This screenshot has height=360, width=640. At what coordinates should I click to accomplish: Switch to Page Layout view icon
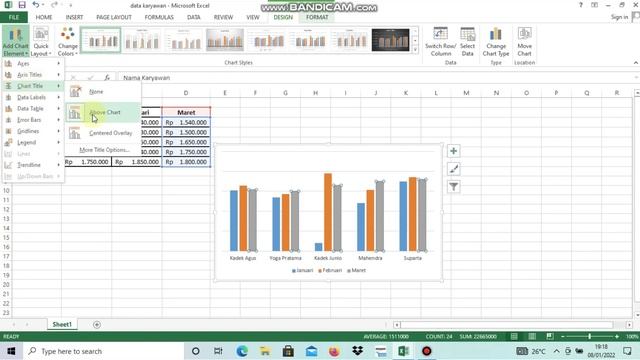tap(532, 336)
